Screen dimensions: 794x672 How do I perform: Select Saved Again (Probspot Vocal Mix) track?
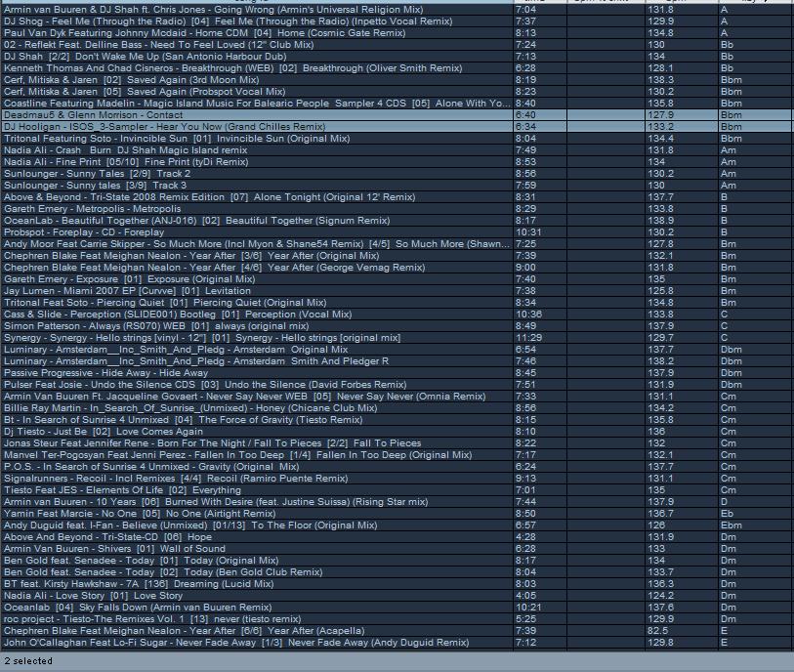(397, 92)
